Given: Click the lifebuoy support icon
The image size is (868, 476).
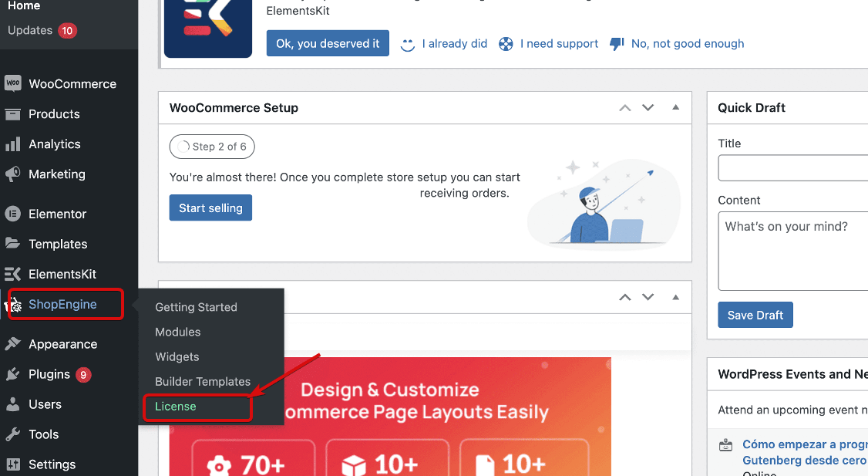Looking at the screenshot, I should click(506, 44).
